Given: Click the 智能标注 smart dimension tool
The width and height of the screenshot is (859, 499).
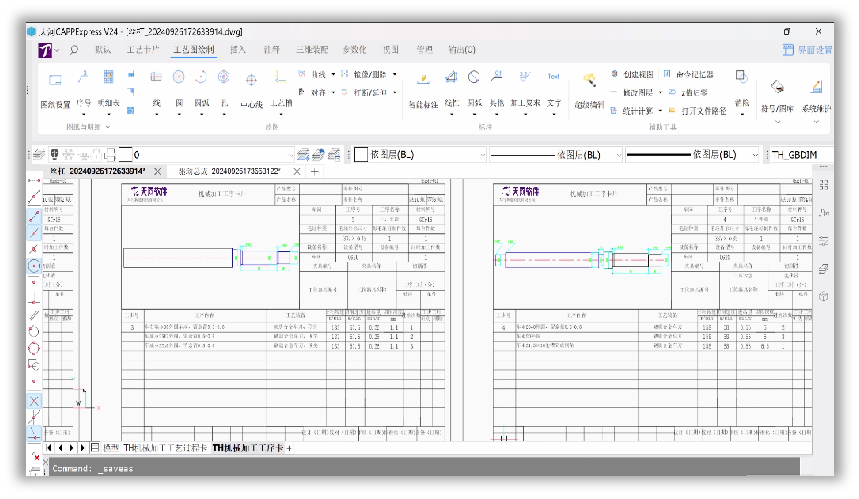Looking at the screenshot, I should [x=423, y=90].
